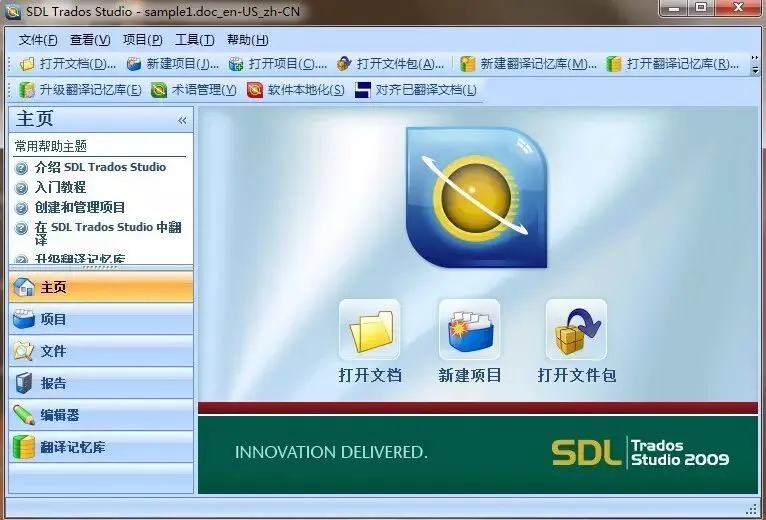Viewport: 766px width, 520px height.
Task: Click the large 打开文件包 box icon
Action: point(576,330)
